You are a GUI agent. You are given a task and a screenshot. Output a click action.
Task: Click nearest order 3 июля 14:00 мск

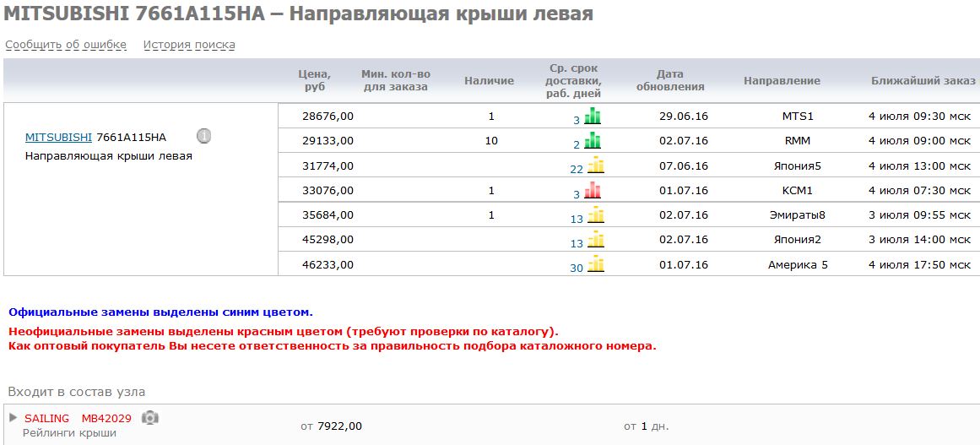point(920,239)
